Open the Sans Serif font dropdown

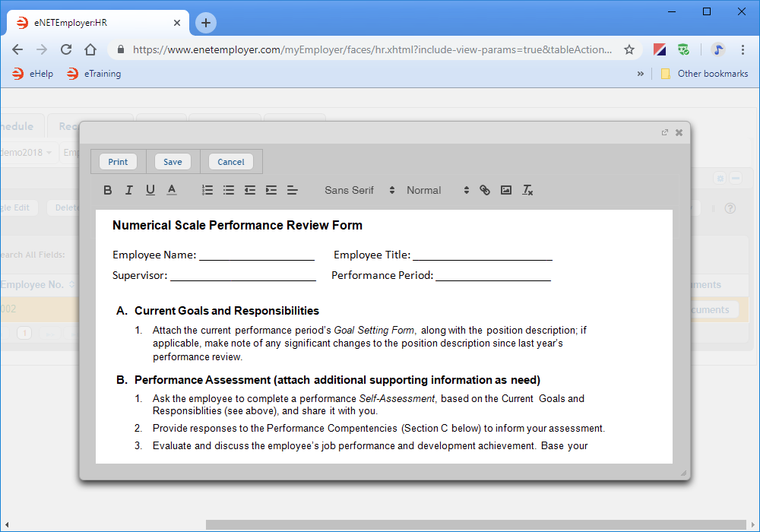[x=359, y=190]
